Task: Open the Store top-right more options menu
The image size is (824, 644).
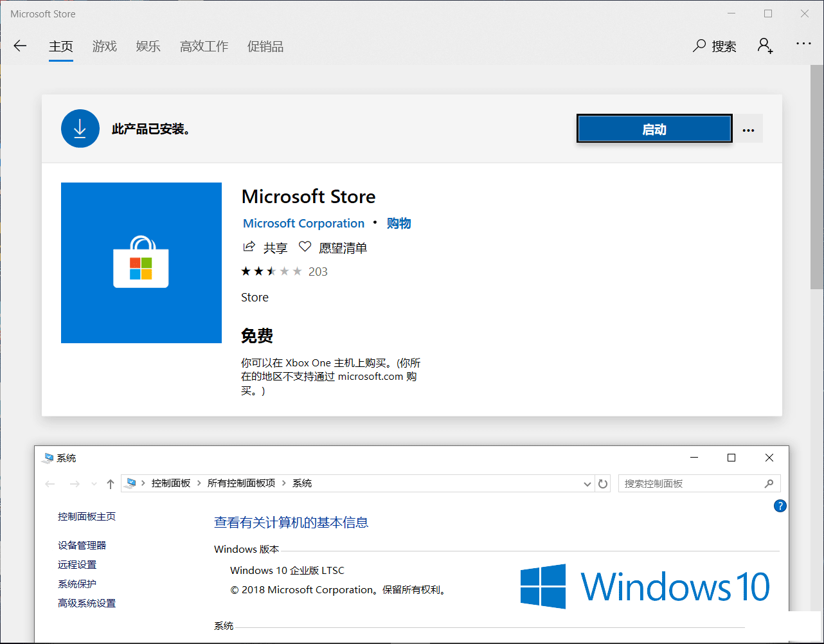Action: [803, 44]
